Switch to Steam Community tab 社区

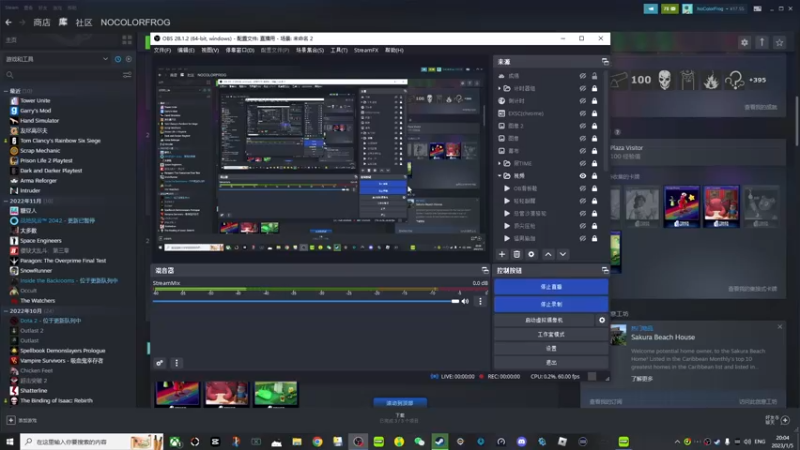[84, 22]
